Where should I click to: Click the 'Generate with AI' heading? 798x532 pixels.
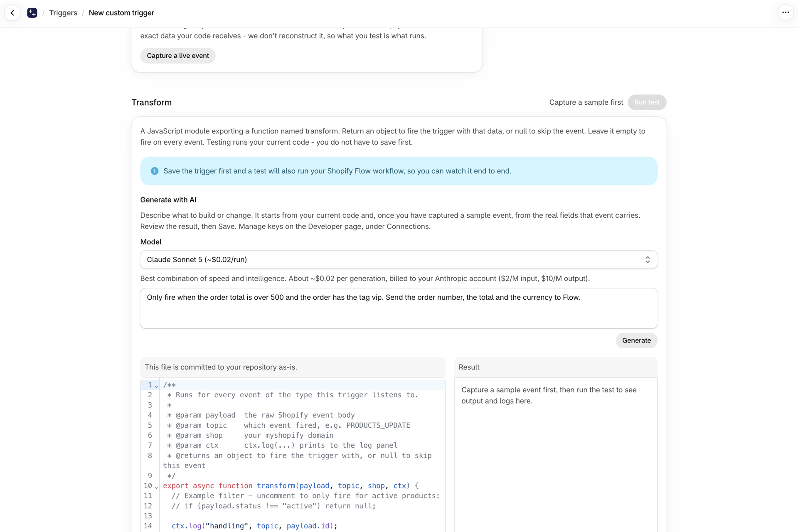coord(168,200)
